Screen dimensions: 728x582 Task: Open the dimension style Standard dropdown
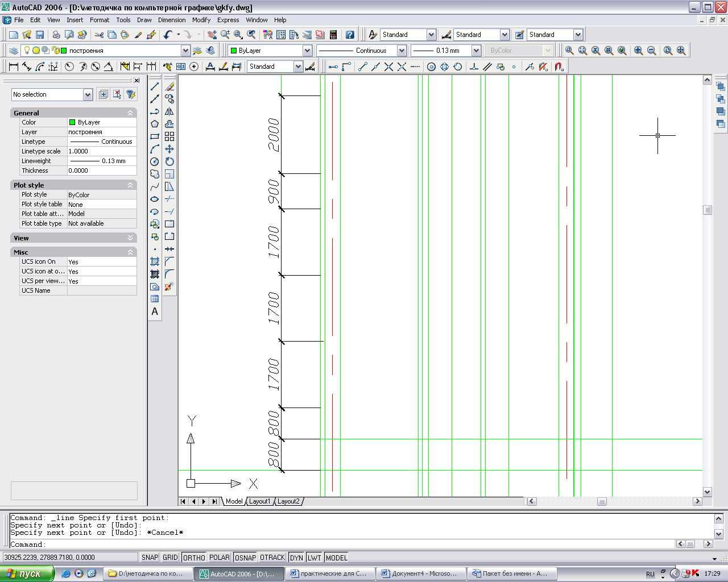coord(298,66)
